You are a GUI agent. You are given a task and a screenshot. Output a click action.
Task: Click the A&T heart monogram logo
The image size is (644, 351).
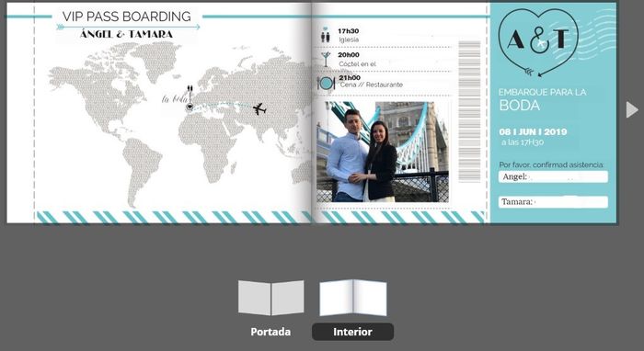click(538, 42)
